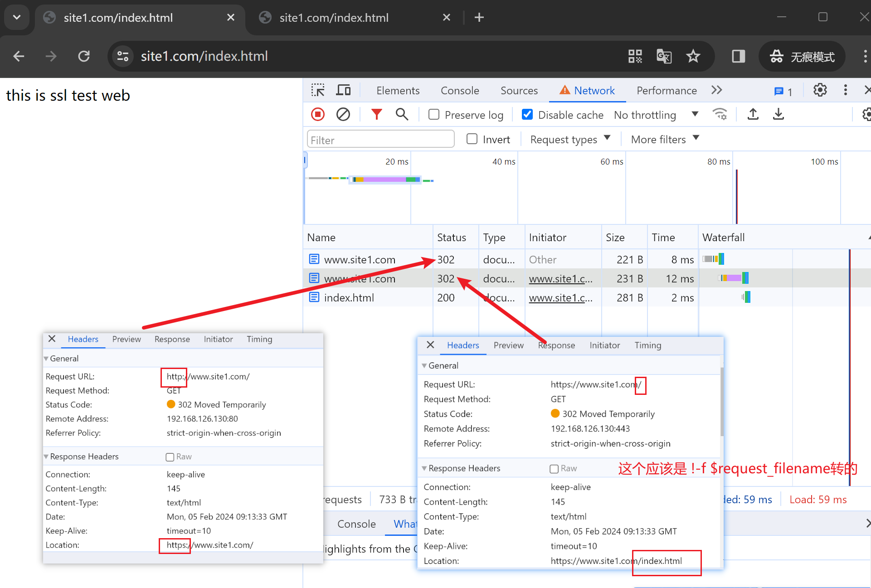The width and height of the screenshot is (871, 588).
Task: Click the export HAR download icon
Action: coord(779,114)
